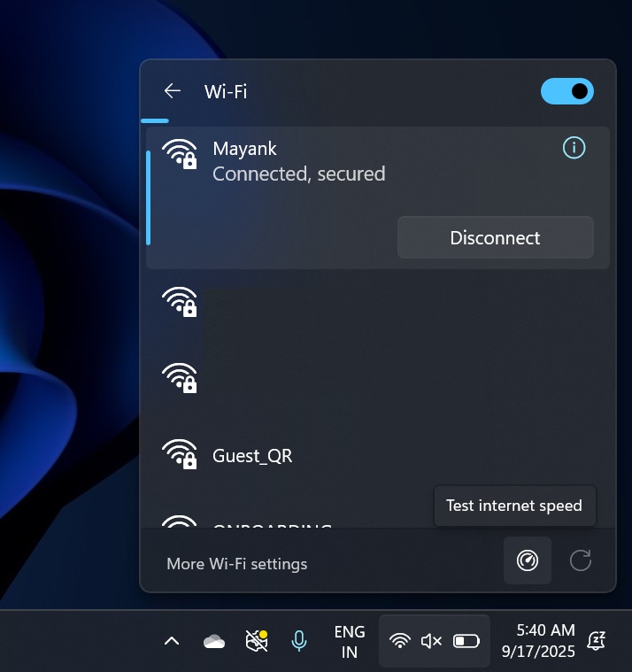This screenshot has width=632, height=672.
Task: Click the microphone icon in taskbar
Action: pyautogui.click(x=299, y=640)
